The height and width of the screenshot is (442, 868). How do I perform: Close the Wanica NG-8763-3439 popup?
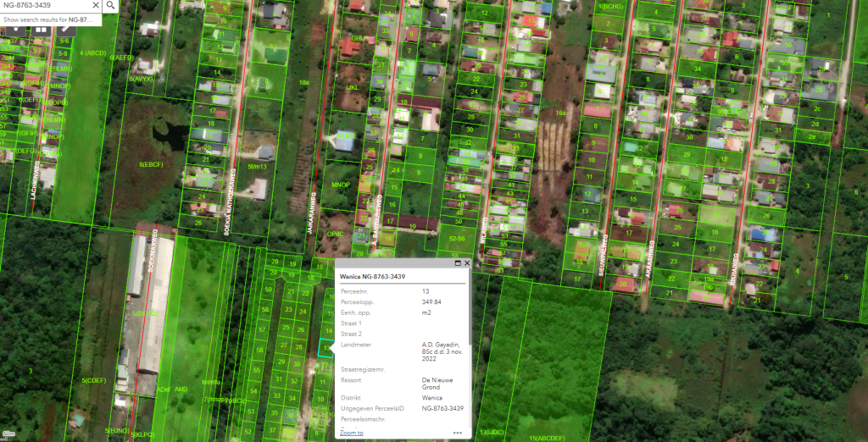(x=467, y=263)
